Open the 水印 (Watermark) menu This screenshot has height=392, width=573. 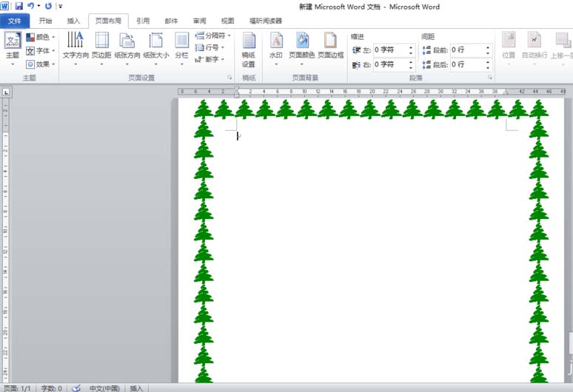(276, 49)
